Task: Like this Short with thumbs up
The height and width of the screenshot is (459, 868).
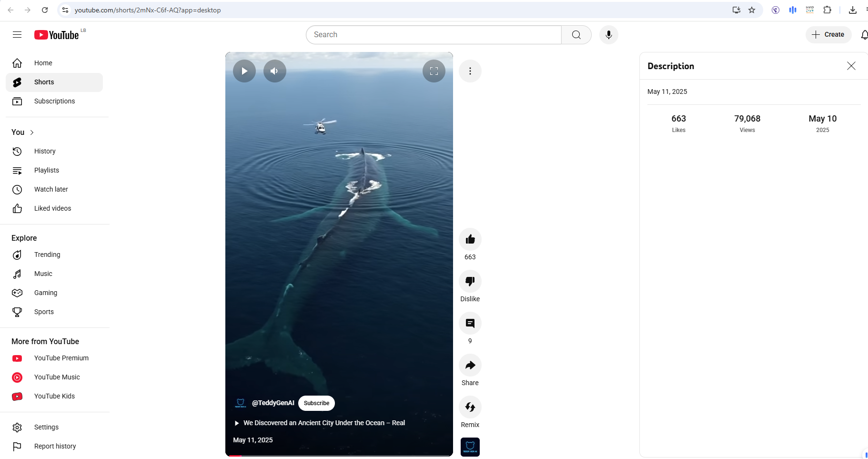Action: (x=470, y=239)
